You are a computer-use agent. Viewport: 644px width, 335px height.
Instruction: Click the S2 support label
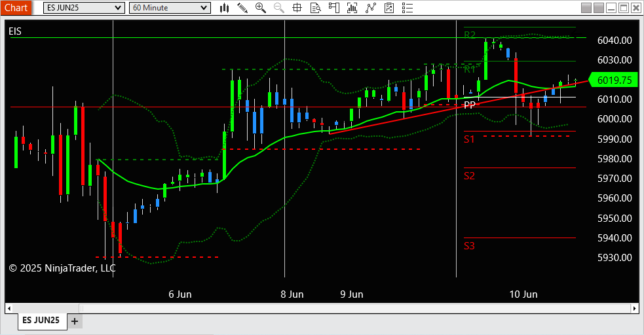(x=469, y=176)
